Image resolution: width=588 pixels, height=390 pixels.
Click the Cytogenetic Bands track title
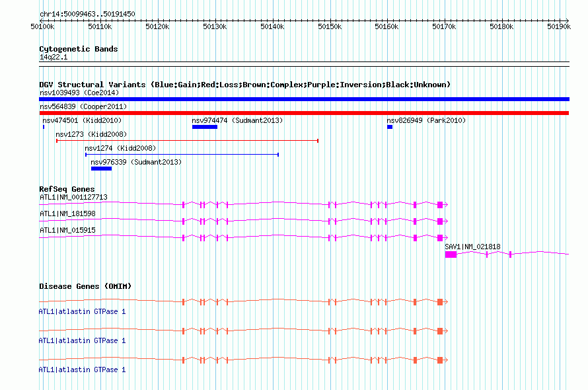[79, 49]
